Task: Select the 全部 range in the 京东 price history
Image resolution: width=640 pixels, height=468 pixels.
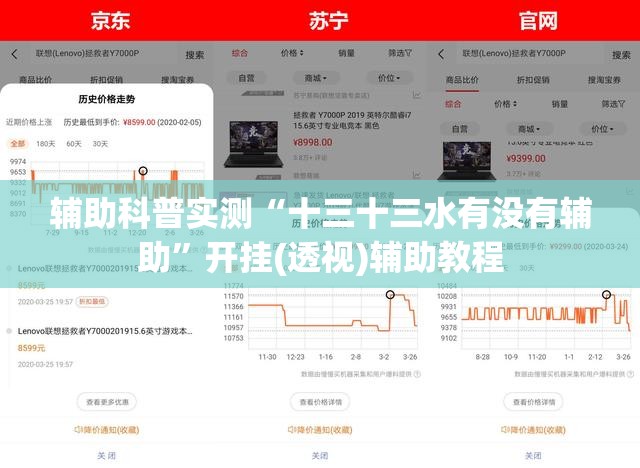Action: point(18,144)
